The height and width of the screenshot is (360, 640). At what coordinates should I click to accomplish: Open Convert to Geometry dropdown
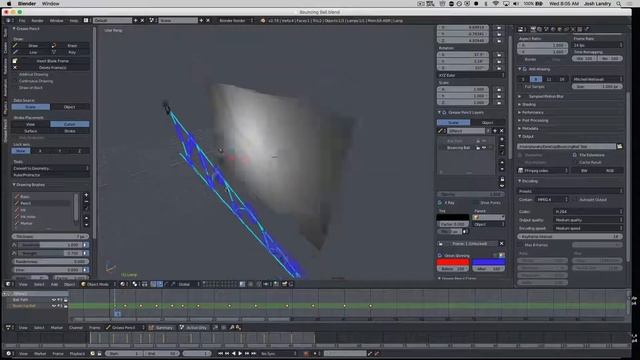pos(51,168)
